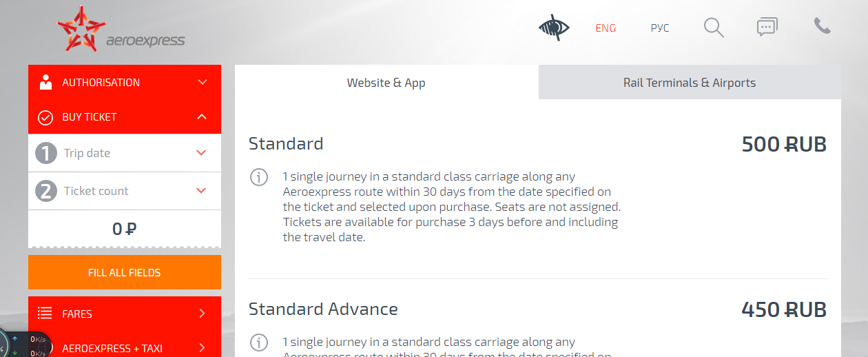This screenshot has width=868, height=357.
Task: Click the phone contact icon
Action: [822, 26]
